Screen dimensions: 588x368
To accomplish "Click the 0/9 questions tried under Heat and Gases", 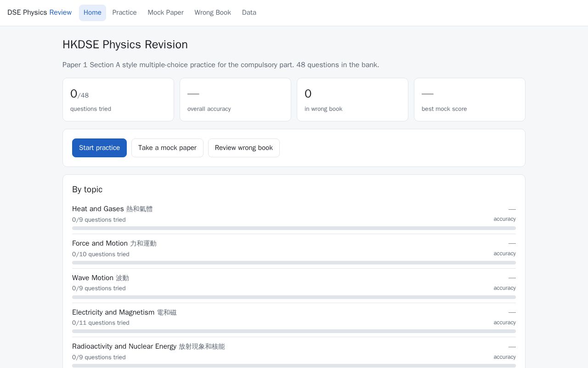I will (x=99, y=220).
